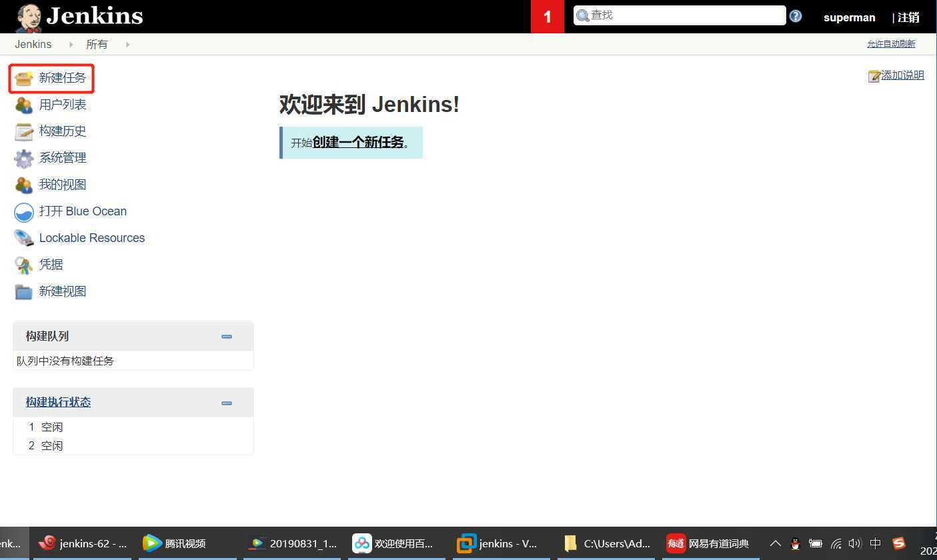Open 打开 Blue Ocean link
The image size is (937, 560).
(83, 211)
